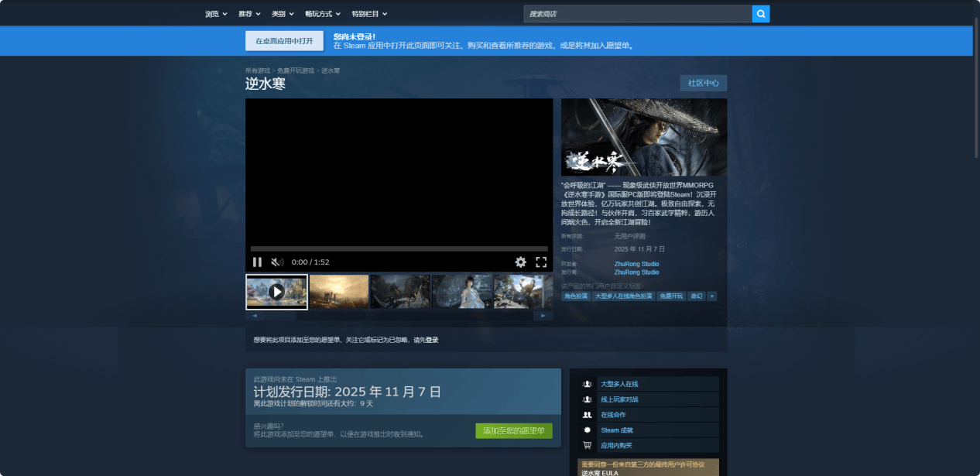980x476 pixels.
Task: Expand the 类别 dropdown menu
Action: (283, 14)
